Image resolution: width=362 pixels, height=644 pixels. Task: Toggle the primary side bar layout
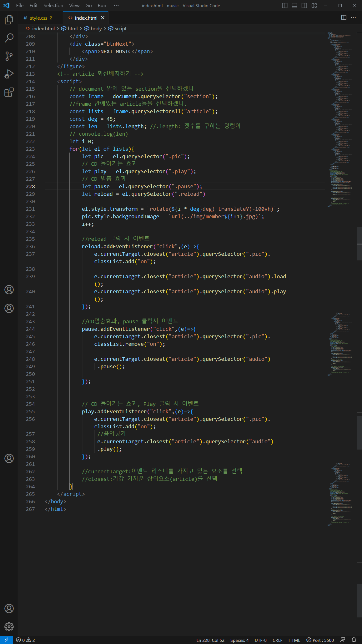click(x=284, y=6)
